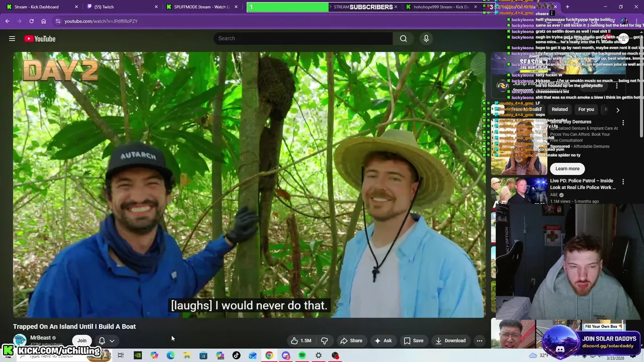Open Task View in the taskbar

click(x=121, y=355)
